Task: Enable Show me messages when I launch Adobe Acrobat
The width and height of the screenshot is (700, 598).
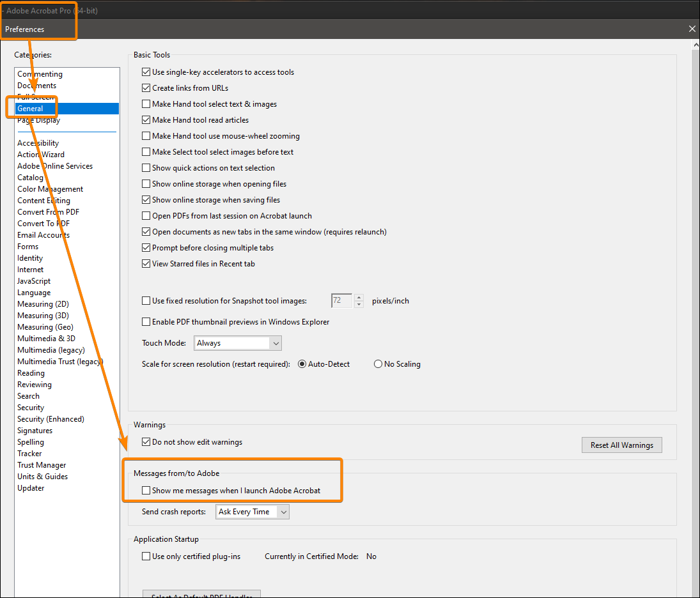Action: point(146,490)
